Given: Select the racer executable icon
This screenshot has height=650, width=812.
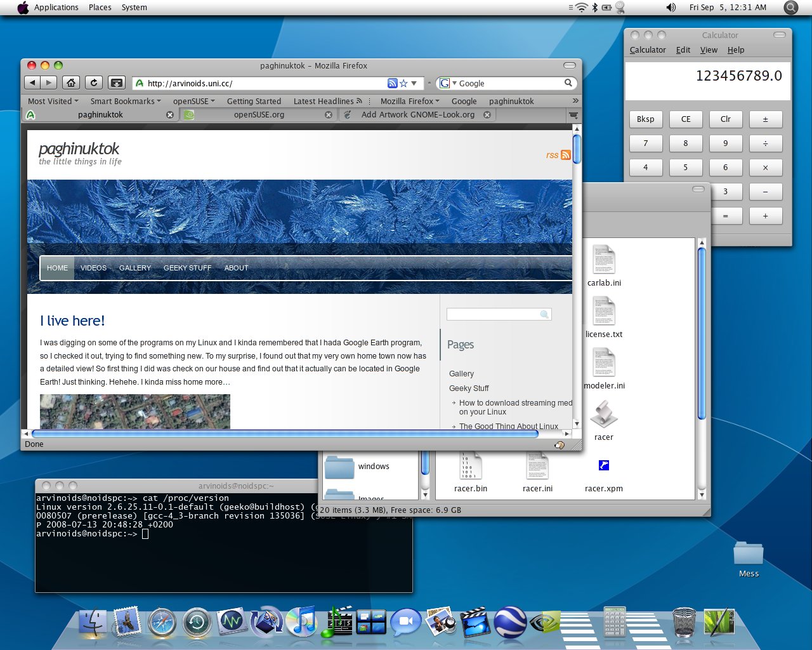Looking at the screenshot, I should click(x=604, y=414).
